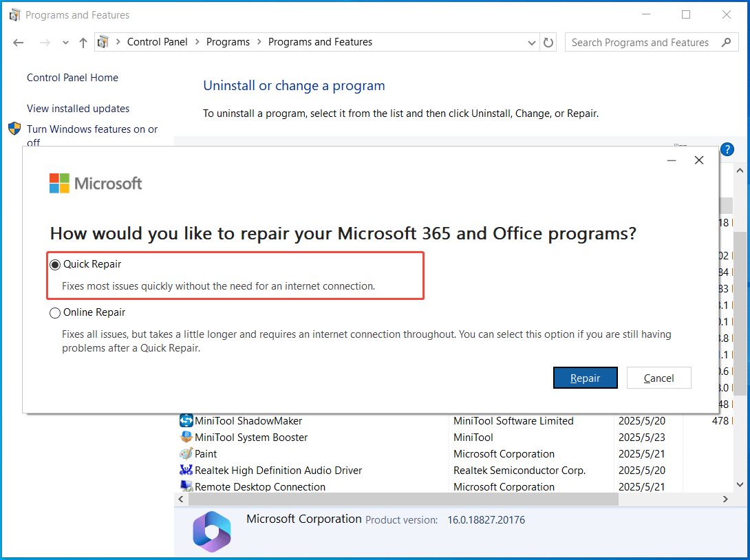Open help via the blue question mark icon
The image size is (750, 560).
tap(727, 149)
